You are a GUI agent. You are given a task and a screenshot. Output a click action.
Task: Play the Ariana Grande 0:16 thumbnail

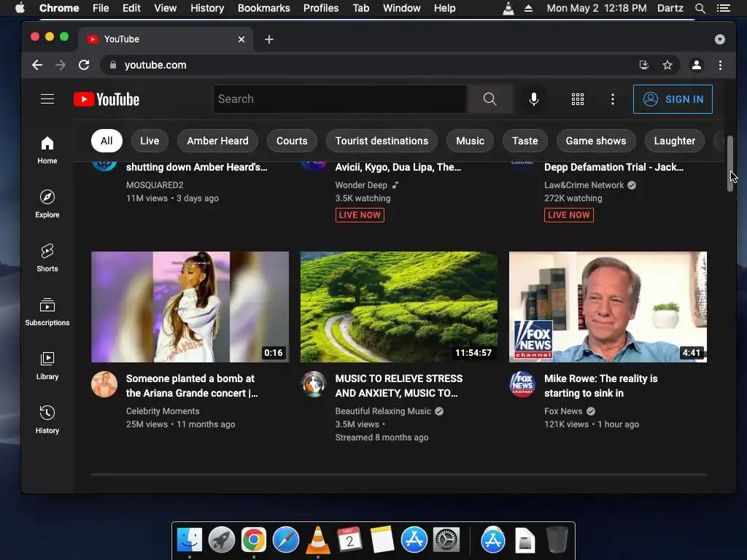coord(190,307)
